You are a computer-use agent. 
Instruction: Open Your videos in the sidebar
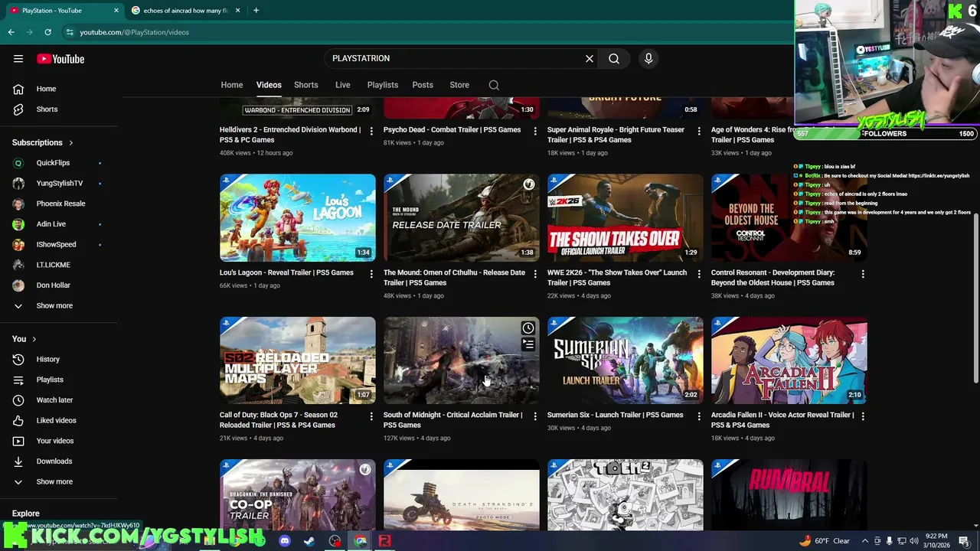60,441
